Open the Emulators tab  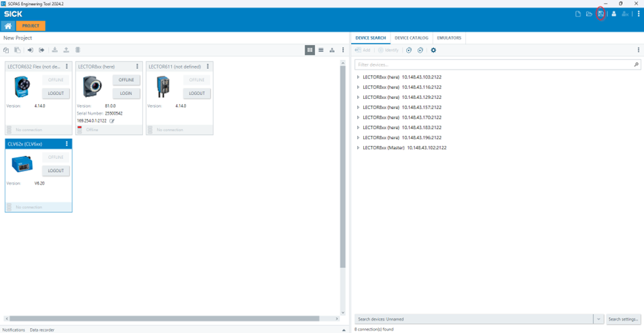point(449,38)
